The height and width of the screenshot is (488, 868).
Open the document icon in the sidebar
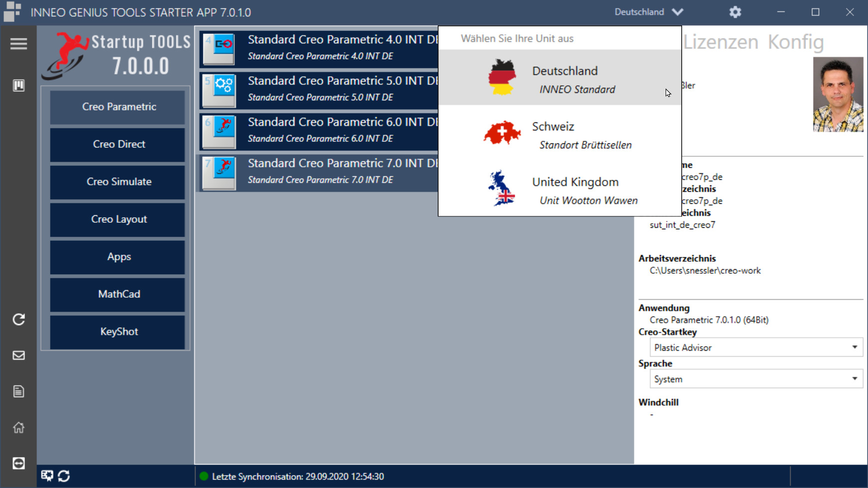tap(18, 392)
